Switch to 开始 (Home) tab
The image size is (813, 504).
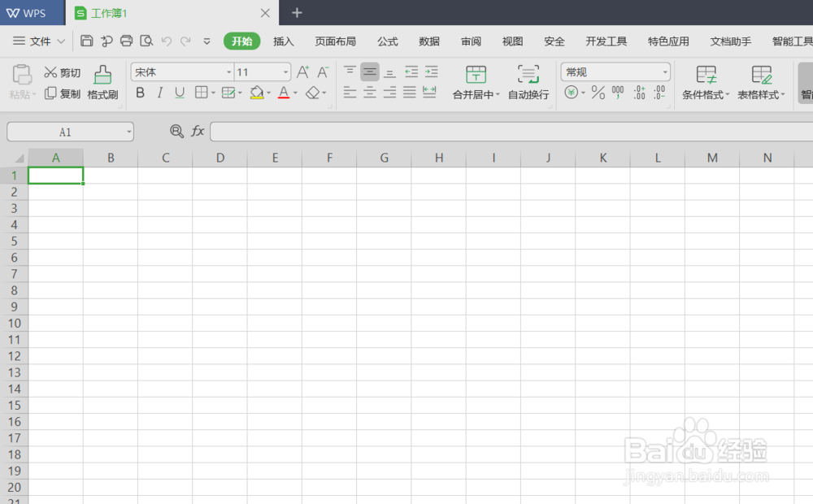point(241,41)
